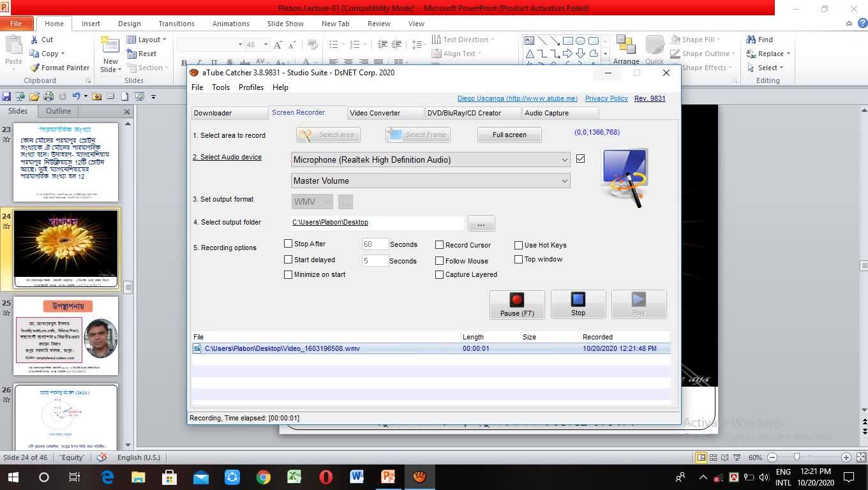Open the Profiles menu in aTube Catcher
Screen dimensions: 868x490
251,87
